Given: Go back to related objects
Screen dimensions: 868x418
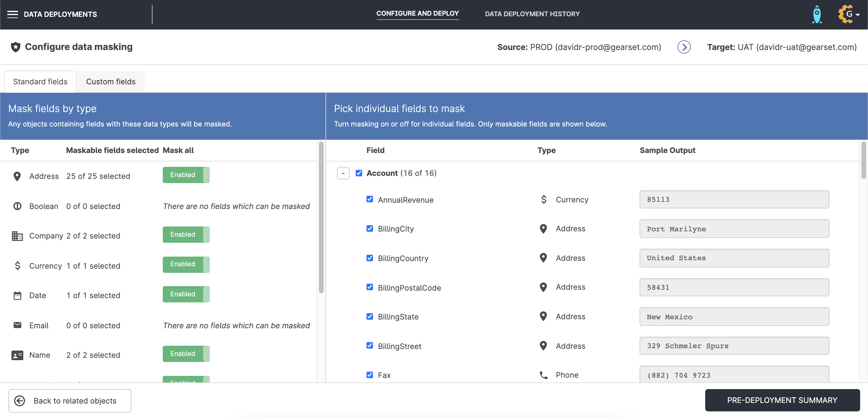Looking at the screenshot, I should (x=70, y=401).
